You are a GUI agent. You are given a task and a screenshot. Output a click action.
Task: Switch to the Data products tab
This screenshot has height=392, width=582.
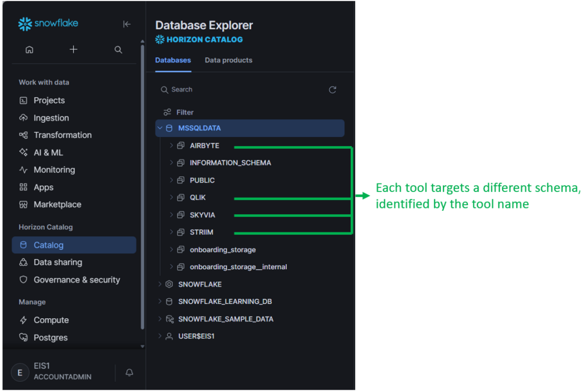tap(228, 60)
